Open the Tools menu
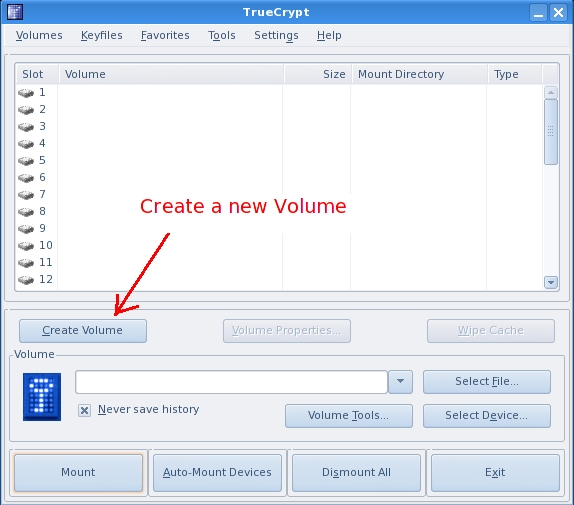Image resolution: width=574 pixels, height=505 pixels. [x=222, y=35]
